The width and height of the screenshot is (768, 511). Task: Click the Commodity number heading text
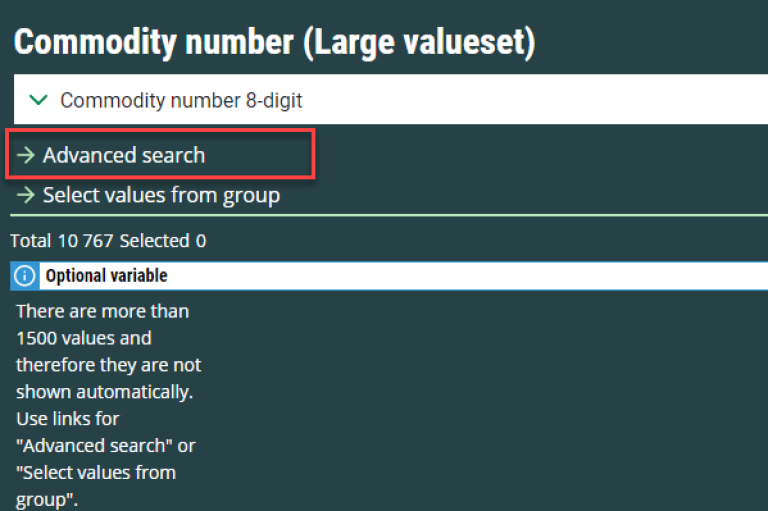[150, 42]
